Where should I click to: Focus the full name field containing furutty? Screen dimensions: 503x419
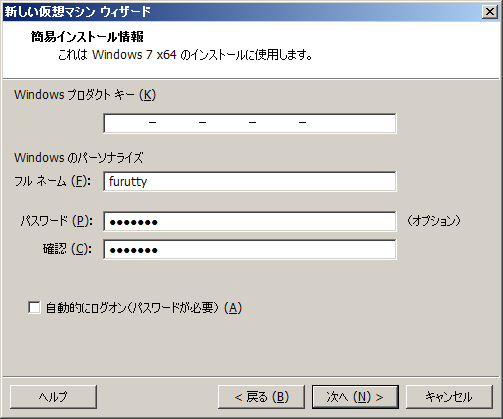coord(250,181)
